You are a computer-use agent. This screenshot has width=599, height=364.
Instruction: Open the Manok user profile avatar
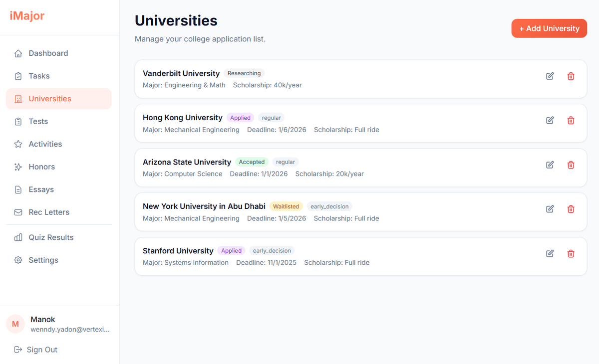point(15,324)
